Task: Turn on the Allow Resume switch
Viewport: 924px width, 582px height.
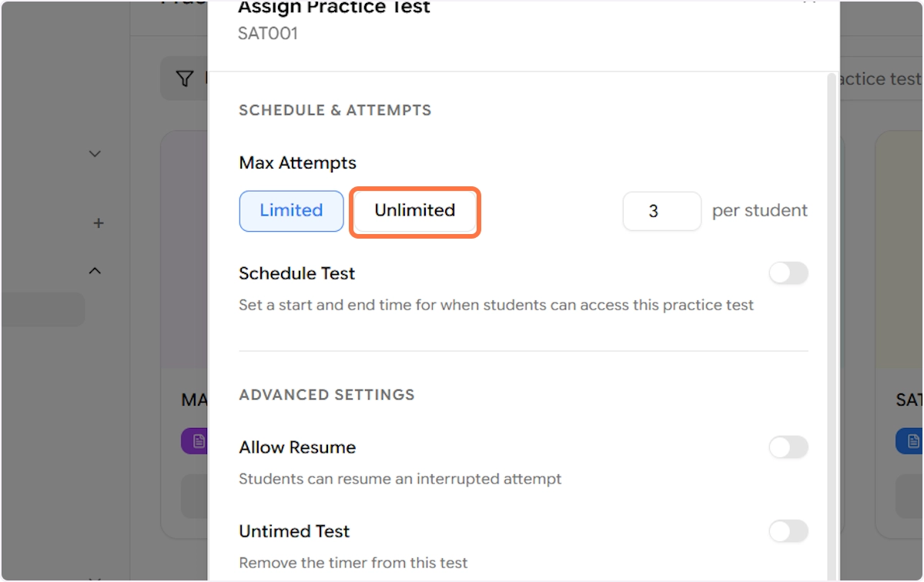Action: click(788, 447)
